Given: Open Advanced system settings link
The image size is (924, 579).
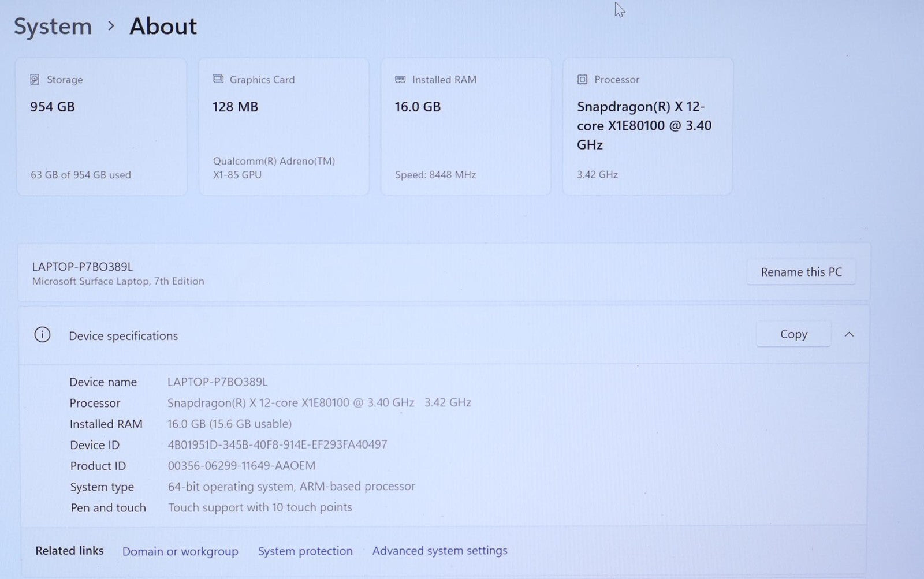Looking at the screenshot, I should pos(439,551).
